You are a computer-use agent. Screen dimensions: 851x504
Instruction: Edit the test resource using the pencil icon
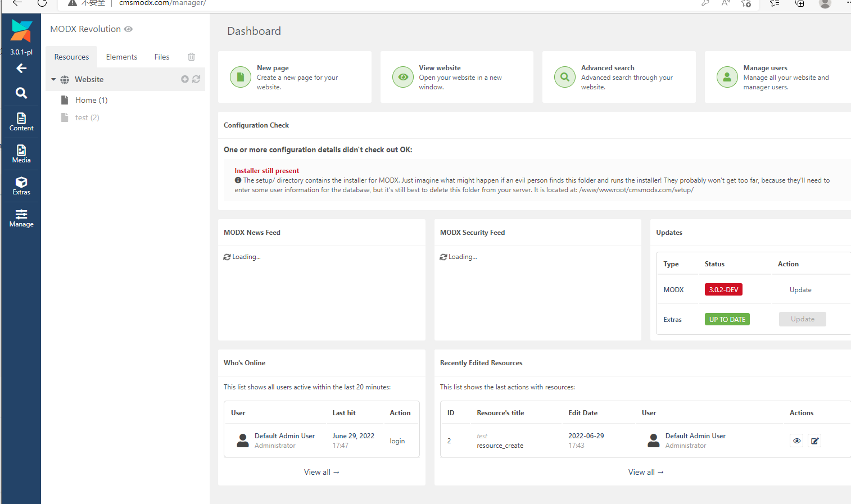click(814, 441)
